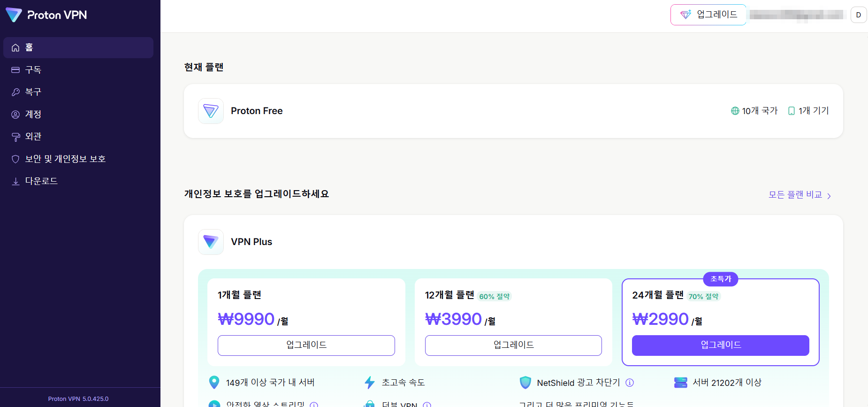Open the 외관 settings
The height and width of the screenshot is (407, 868).
78,137
